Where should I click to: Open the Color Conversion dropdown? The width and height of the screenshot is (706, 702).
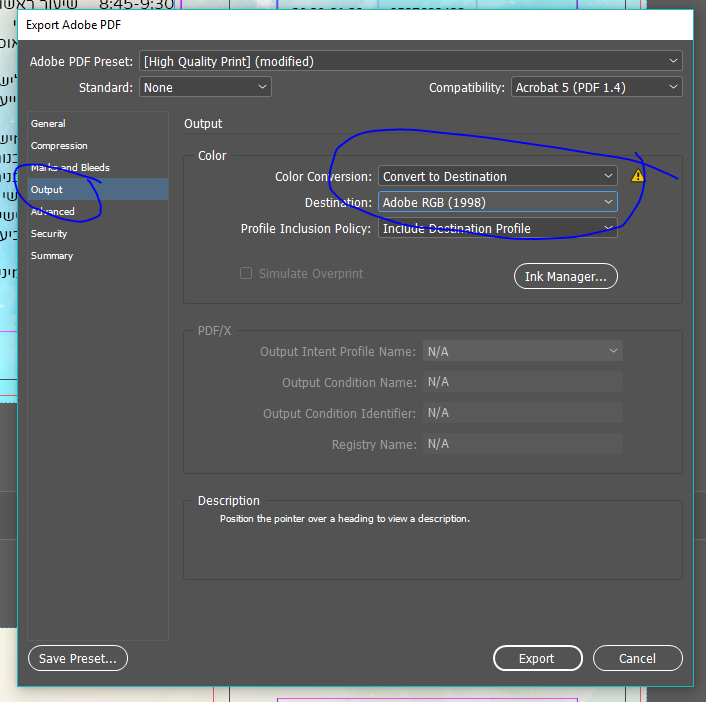tap(498, 177)
